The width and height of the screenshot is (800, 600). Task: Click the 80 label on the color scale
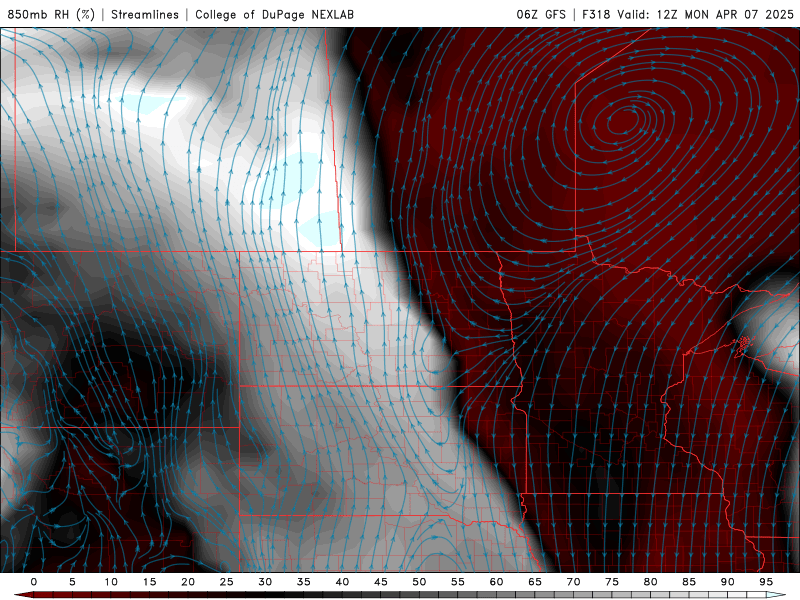[x=650, y=582]
